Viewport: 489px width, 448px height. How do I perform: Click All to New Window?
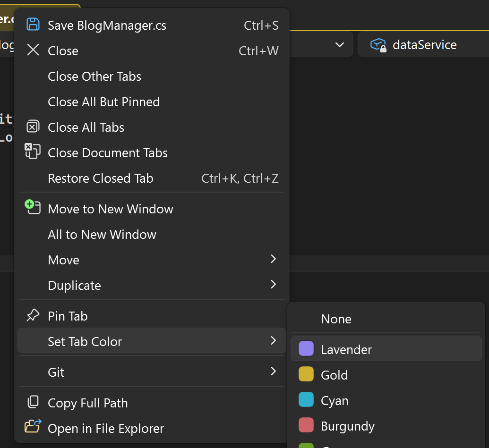coord(102,234)
